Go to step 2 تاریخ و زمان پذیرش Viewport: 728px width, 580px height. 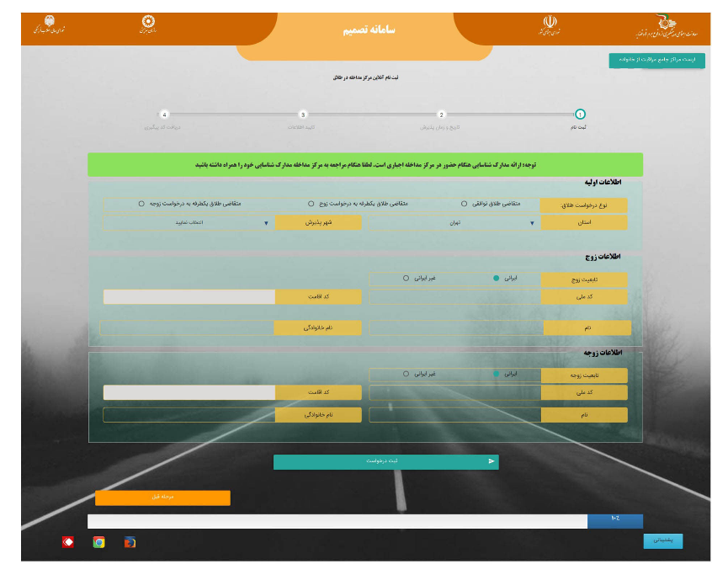tap(441, 114)
